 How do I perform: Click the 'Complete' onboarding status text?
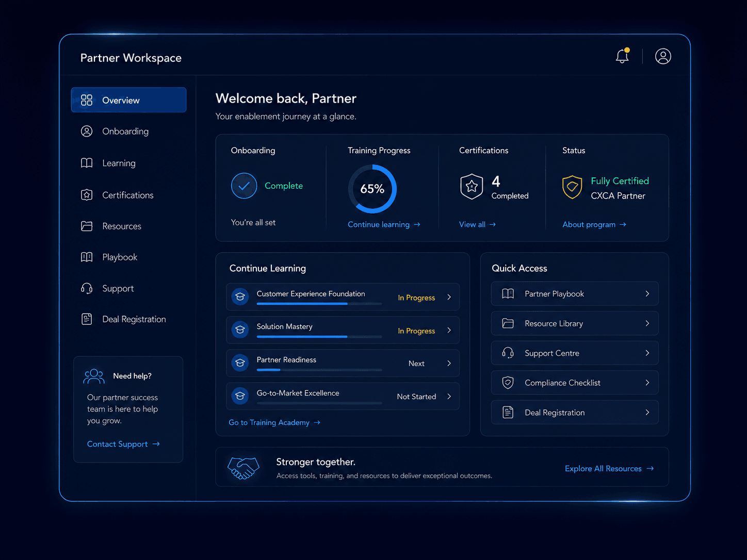(x=284, y=186)
